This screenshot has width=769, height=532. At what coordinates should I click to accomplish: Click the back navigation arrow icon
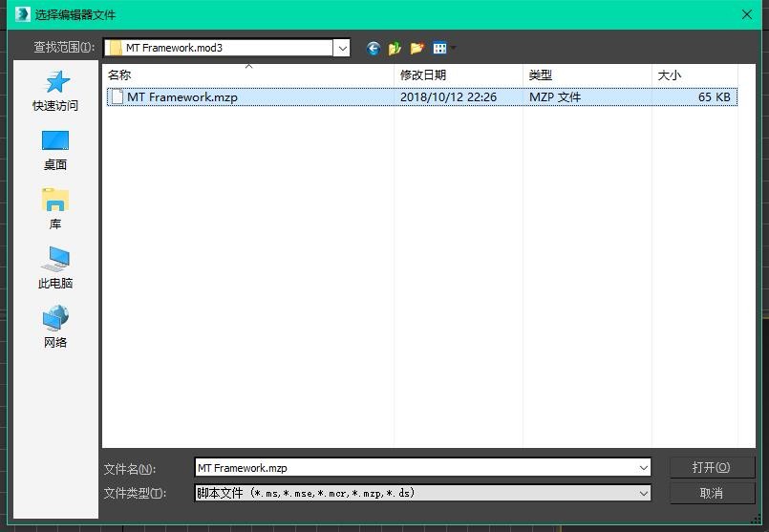[374, 48]
